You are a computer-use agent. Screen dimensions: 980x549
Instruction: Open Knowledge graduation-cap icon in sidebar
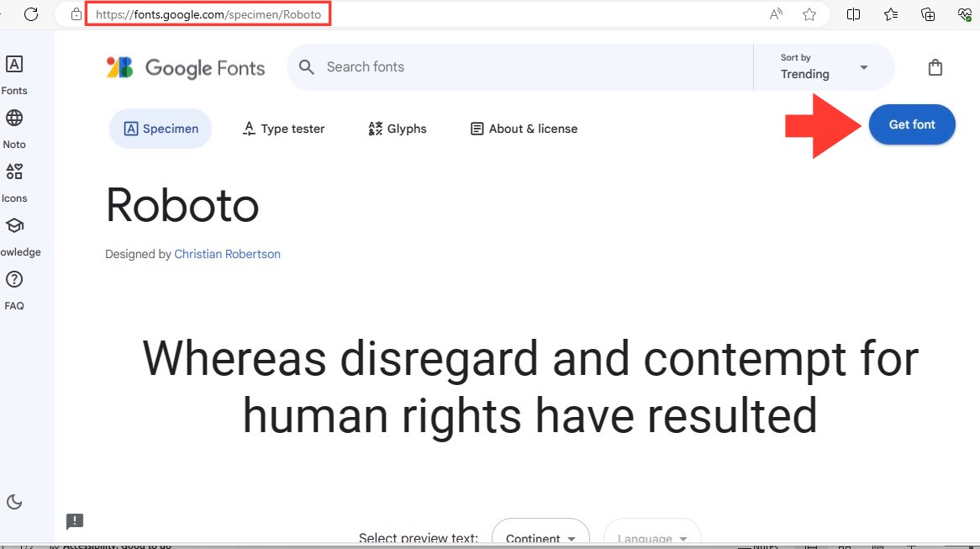pos(14,225)
